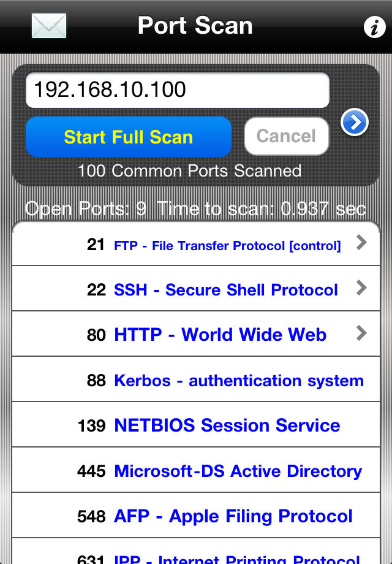Tap the 100 Common Ports Scanned status
Screen dimensions: 392x564
point(189,171)
